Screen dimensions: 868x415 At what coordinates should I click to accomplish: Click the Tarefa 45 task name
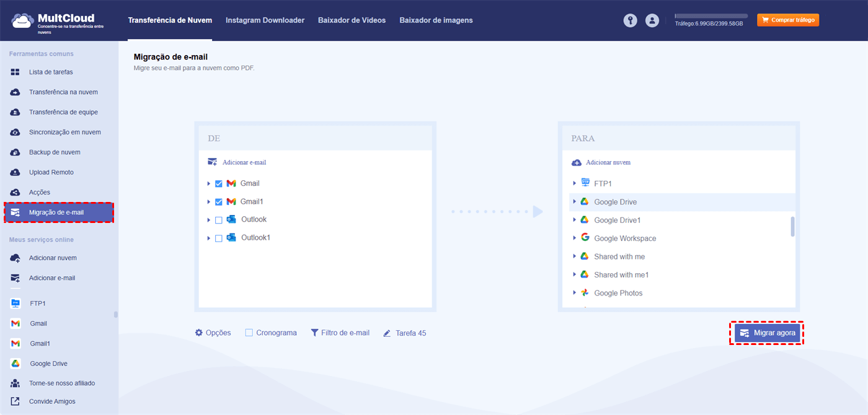410,333
